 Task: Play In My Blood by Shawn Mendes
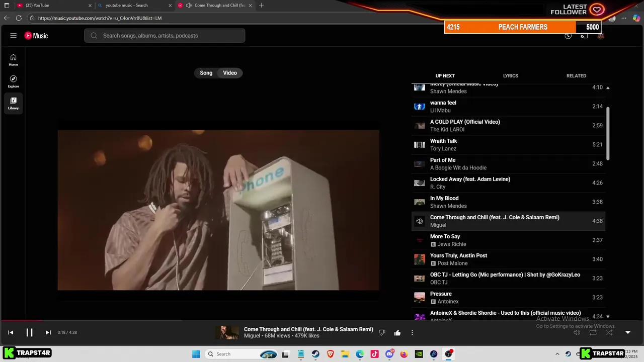tap(508, 202)
